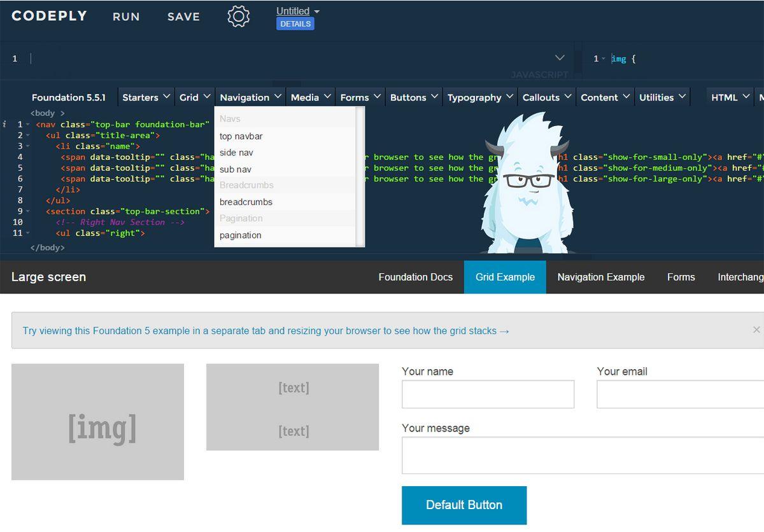Select Grid Example preview tab
This screenshot has height=532, width=764.
505,277
